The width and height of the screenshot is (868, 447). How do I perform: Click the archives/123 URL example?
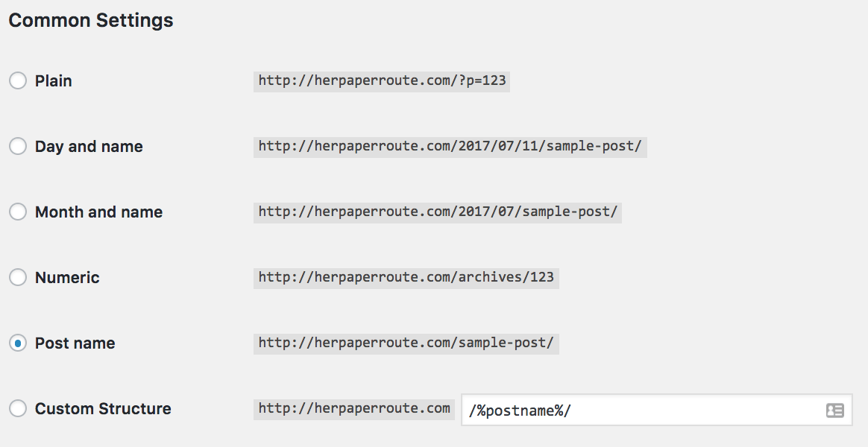[x=406, y=278]
